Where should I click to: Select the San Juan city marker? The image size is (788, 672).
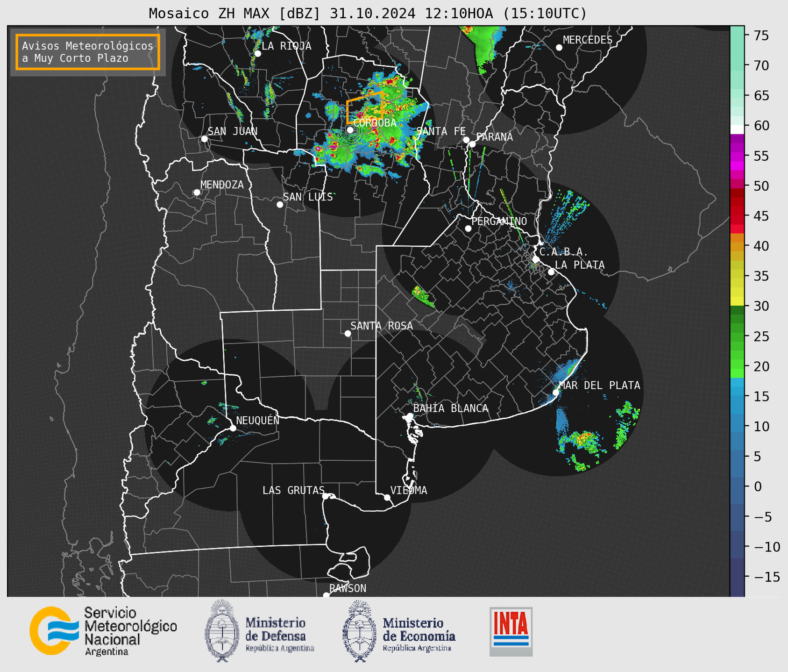(x=204, y=139)
